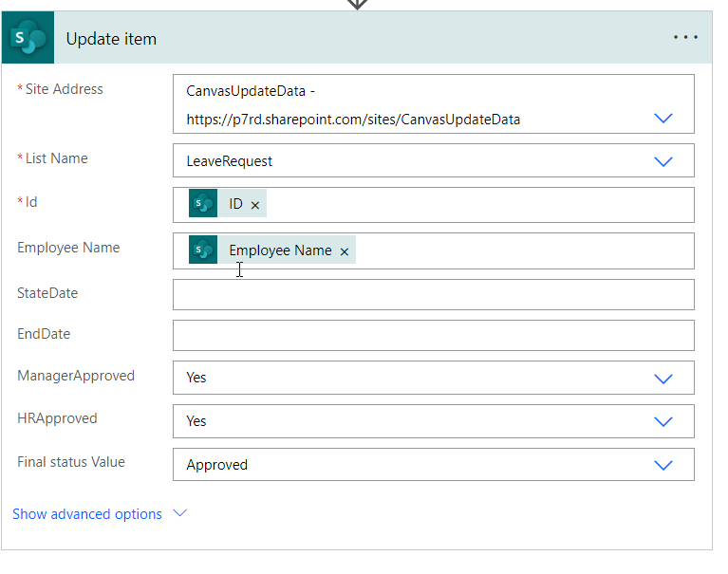Open the three-dot menu for Update item
Screen dimensions: 728x574
pos(685,37)
